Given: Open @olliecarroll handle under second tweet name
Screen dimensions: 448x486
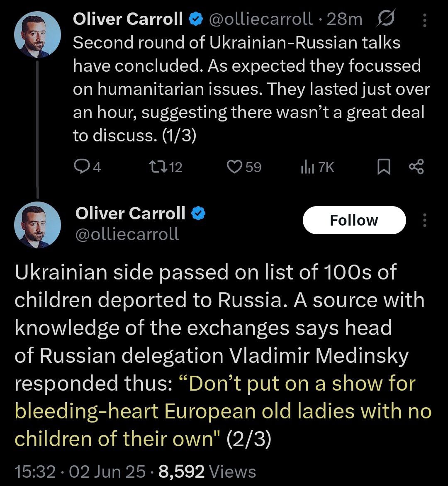Looking at the screenshot, I should click(x=127, y=233).
